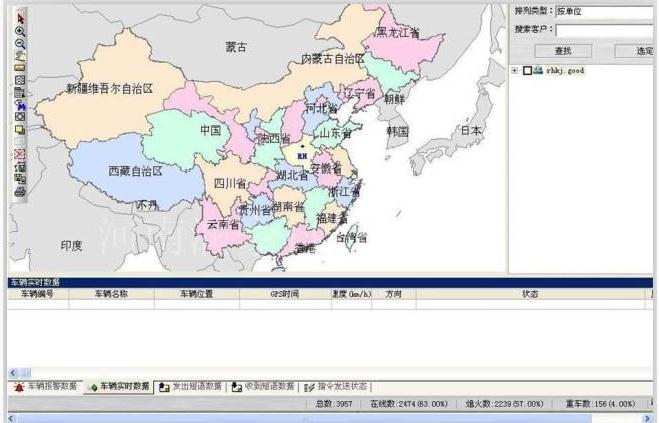Screen dimensions: 659x423
Task: Click the horizontal scrollbar left arrow below the data table
Action: click(13, 372)
